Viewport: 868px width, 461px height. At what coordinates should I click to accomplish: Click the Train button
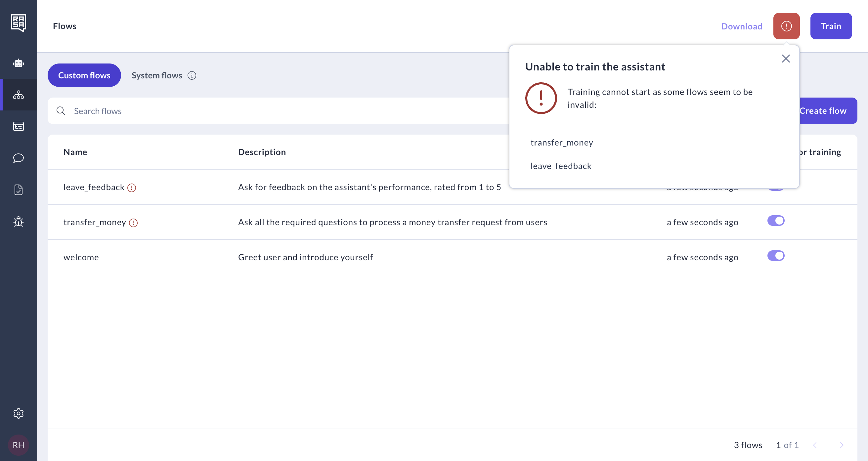pos(831,26)
